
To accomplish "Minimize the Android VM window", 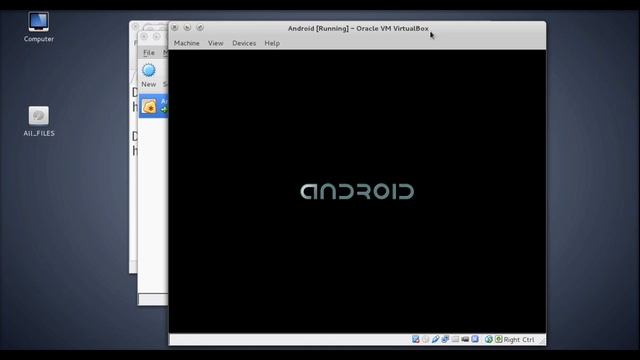I will coord(187,28).
